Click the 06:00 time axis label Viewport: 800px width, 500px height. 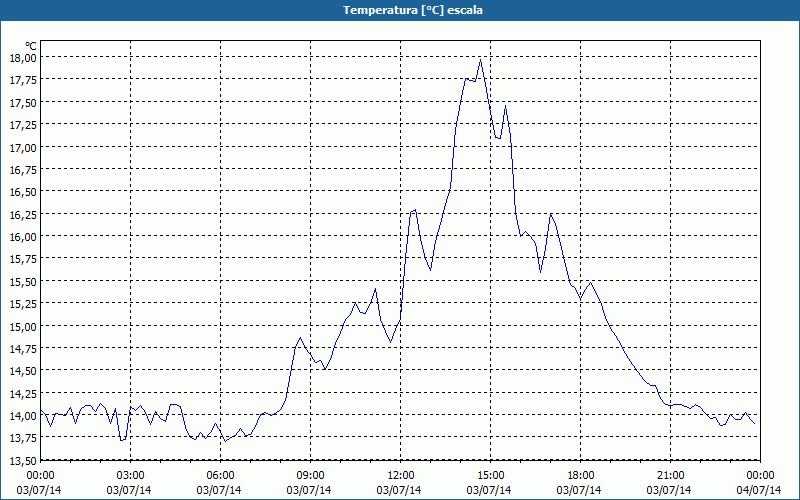[x=220, y=476]
